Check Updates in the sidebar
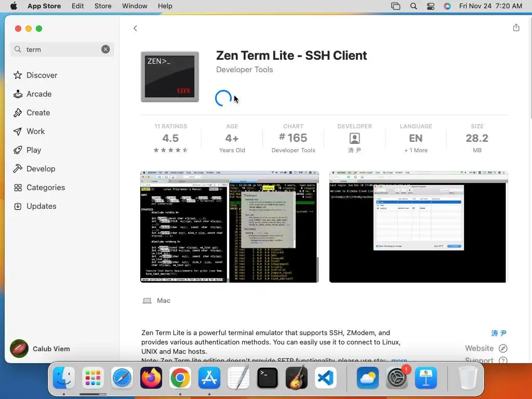Viewport: 532px width, 399px height. [x=35, y=206]
